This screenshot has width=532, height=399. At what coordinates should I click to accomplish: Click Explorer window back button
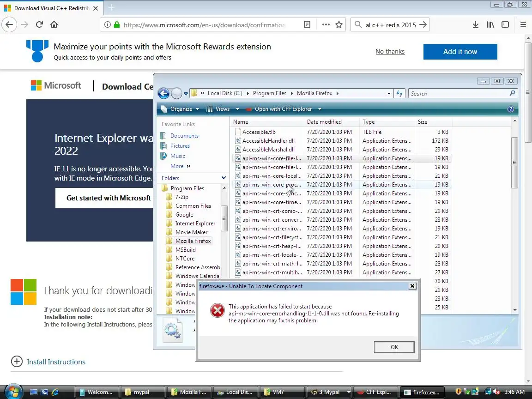(x=163, y=93)
